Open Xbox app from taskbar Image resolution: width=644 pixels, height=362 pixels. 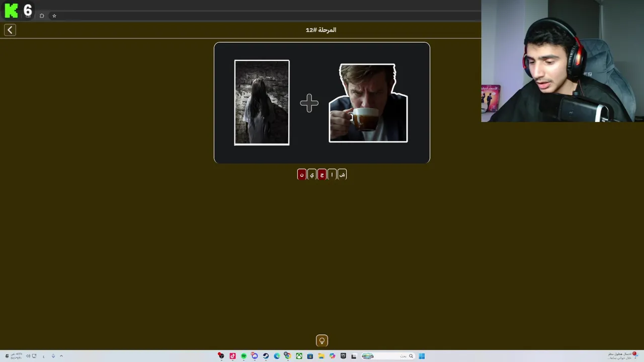click(299, 356)
